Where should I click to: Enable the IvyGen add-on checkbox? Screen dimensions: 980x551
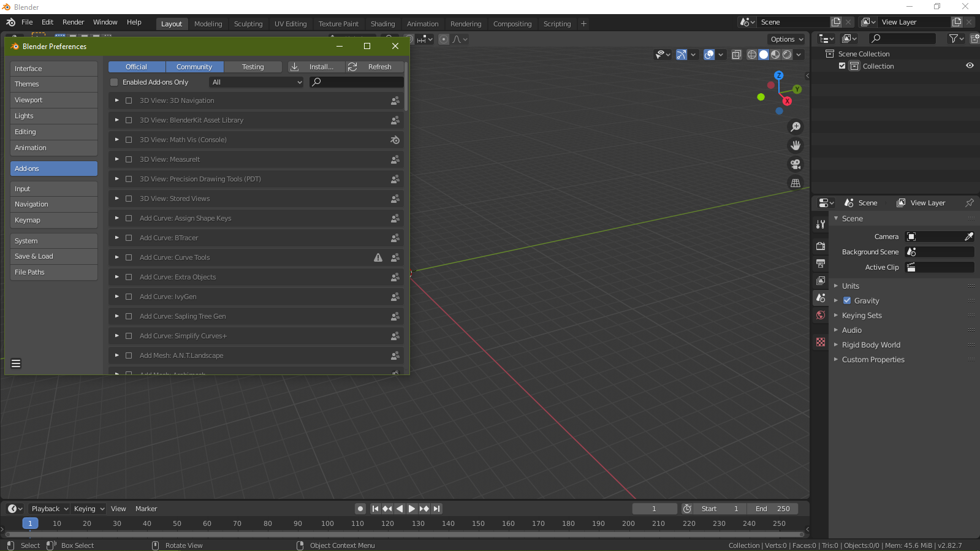tap(129, 297)
